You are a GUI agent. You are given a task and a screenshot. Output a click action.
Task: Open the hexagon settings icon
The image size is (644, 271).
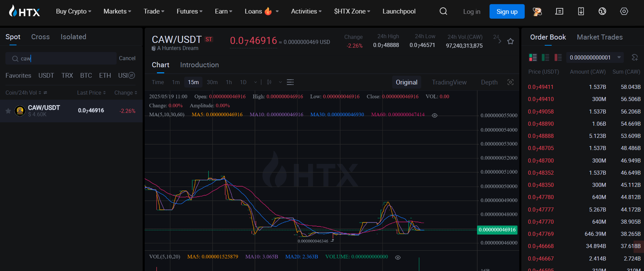point(624,11)
